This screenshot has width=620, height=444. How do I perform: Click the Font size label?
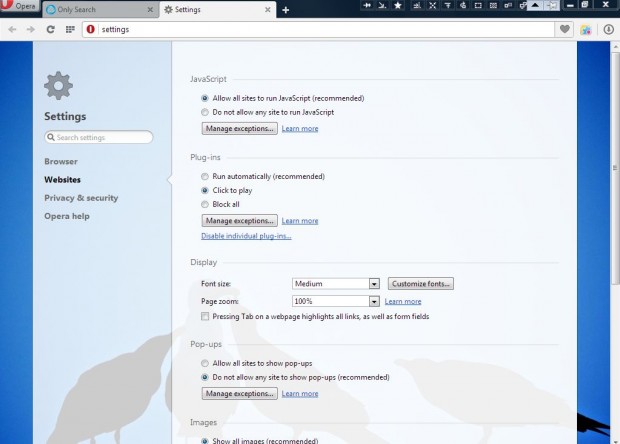coord(215,283)
